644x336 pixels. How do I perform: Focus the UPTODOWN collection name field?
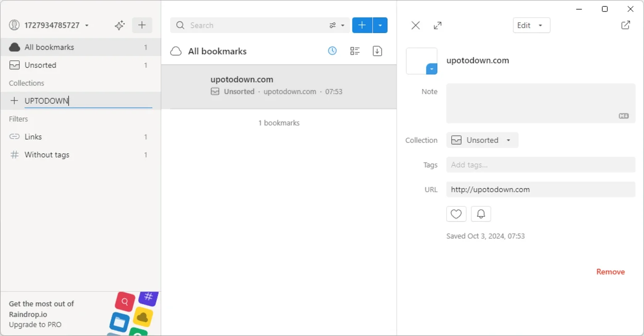coord(88,101)
